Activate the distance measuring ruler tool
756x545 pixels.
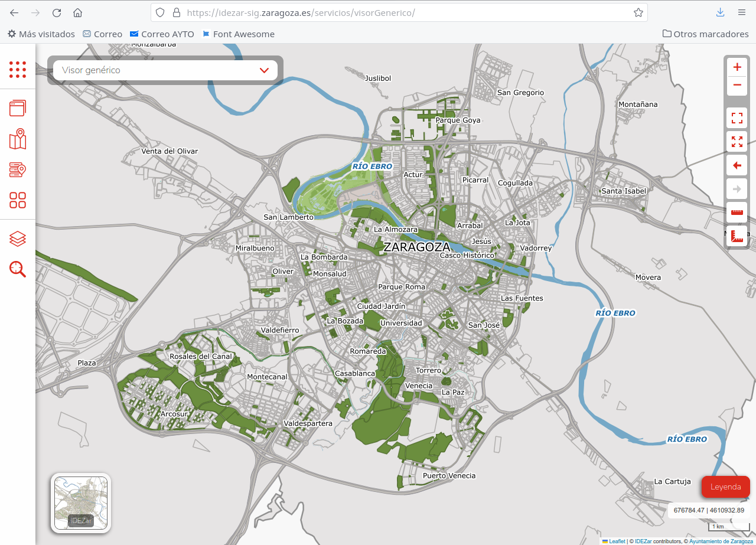point(737,213)
